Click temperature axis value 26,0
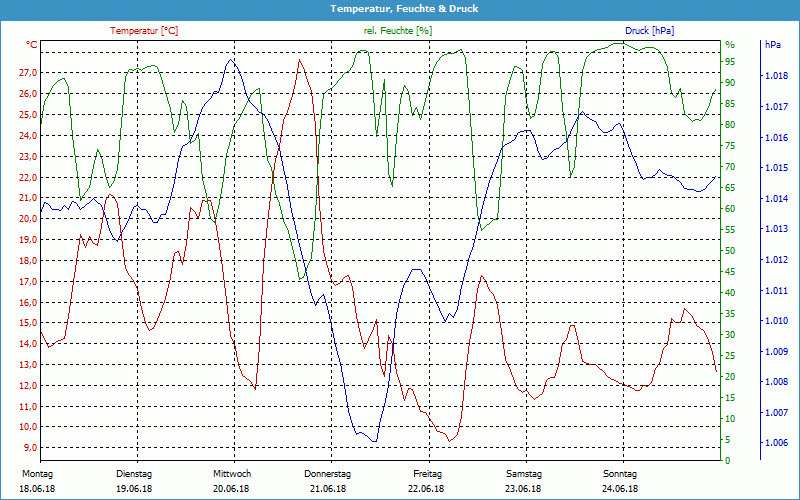 (28, 94)
